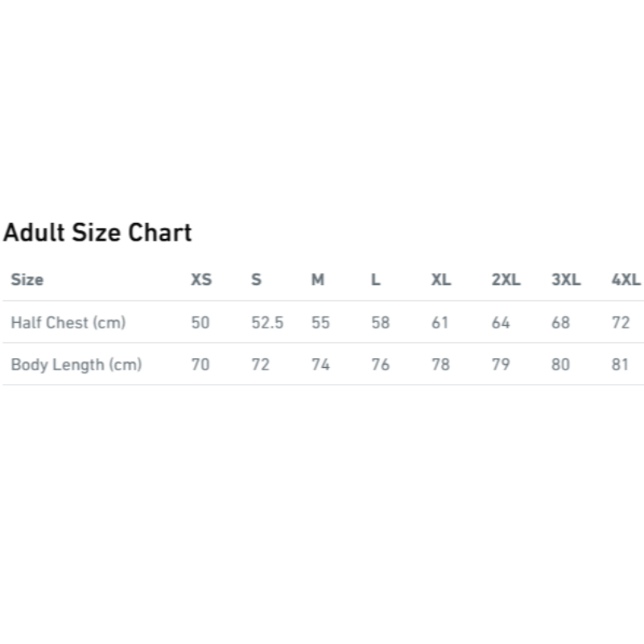Click the Half Chest (cm) row label

(68, 323)
